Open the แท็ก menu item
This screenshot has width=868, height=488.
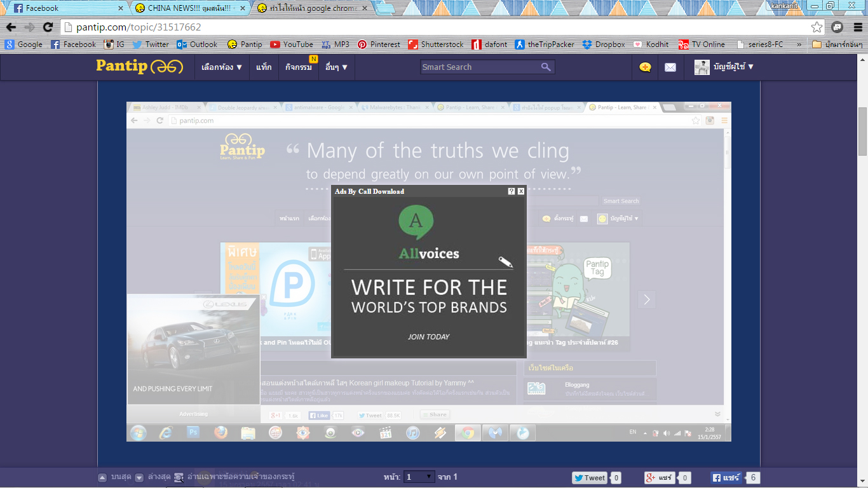(x=264, y=67)
